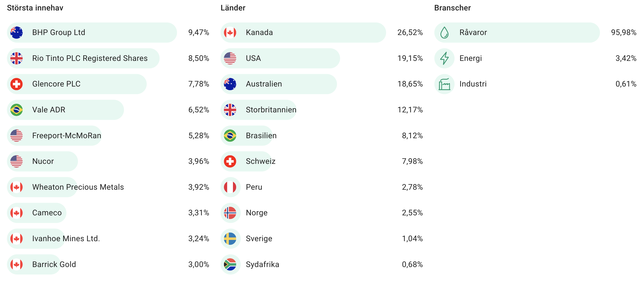This screenshot has height=282, width=644.
Task: Click the Branscher section heading
Action: (x=452, y=8)
